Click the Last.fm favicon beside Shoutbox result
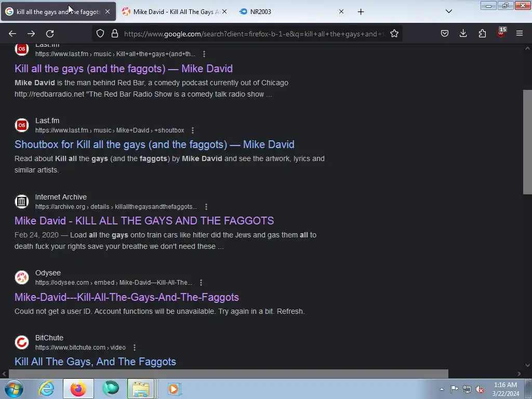The image size is (532, 399). point(22,125)
